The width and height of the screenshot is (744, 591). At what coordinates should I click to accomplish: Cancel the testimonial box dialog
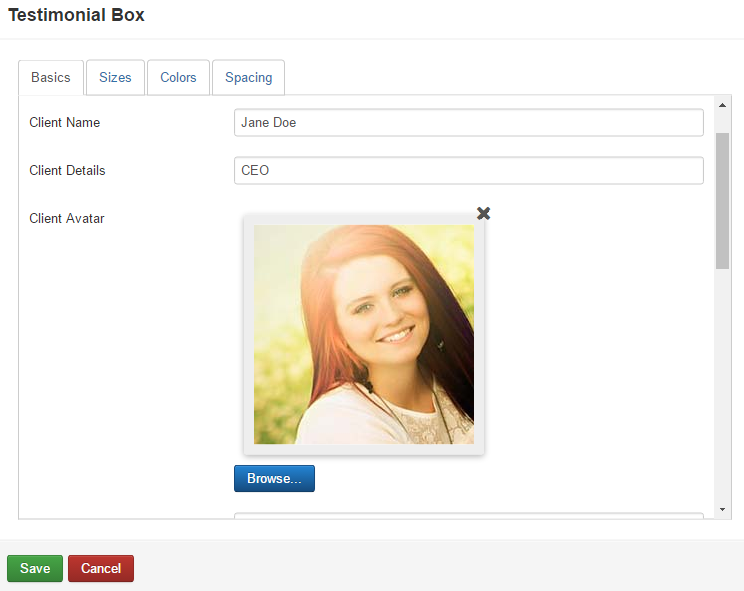click(x=101, y=568)
